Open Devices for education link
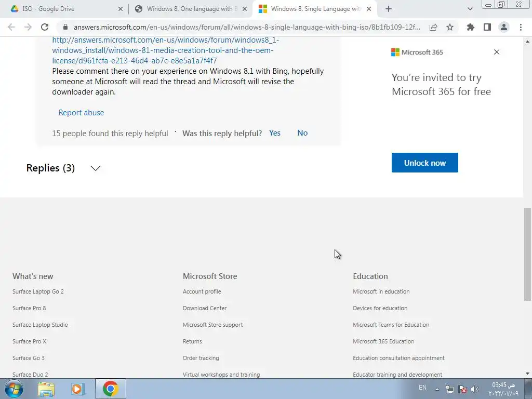Image resolution: width=532 pixels, height=399 pixels. click(x=380, y=308)
